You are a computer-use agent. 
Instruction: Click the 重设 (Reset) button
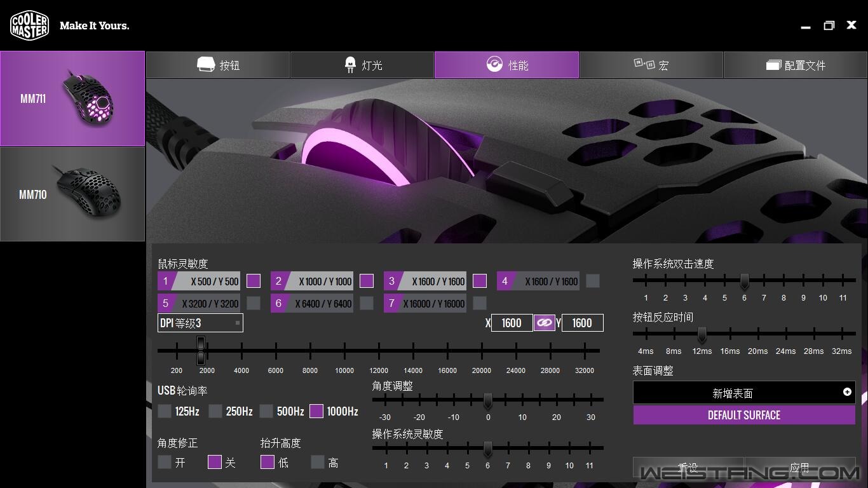point(688,468)
